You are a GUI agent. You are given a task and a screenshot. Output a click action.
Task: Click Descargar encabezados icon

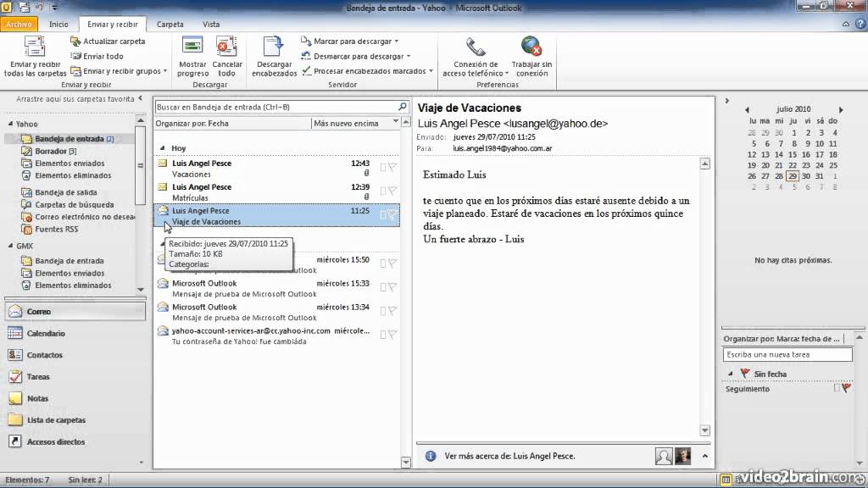pos(274,57)
